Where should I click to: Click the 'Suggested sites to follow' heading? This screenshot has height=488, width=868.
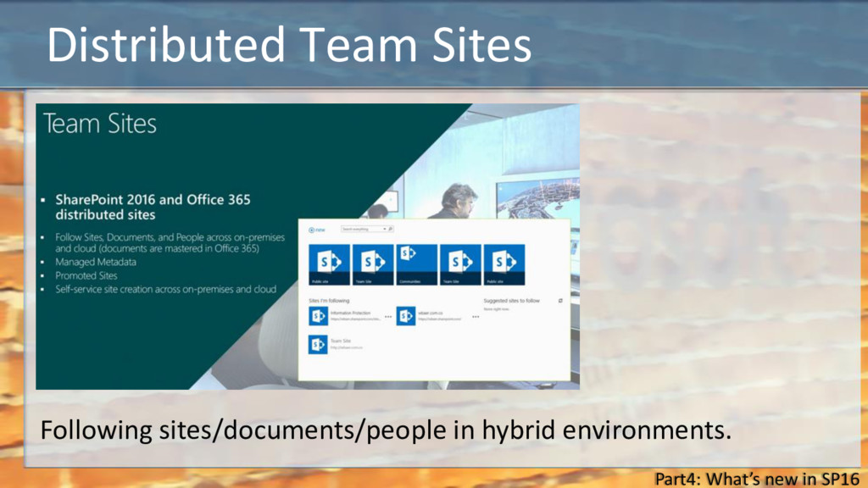pos(511,301)
